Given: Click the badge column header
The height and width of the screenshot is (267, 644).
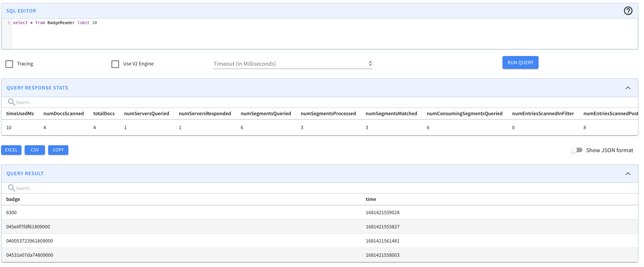Looking at the screenshot, I should pyautogui.click(x=13, y=199).
